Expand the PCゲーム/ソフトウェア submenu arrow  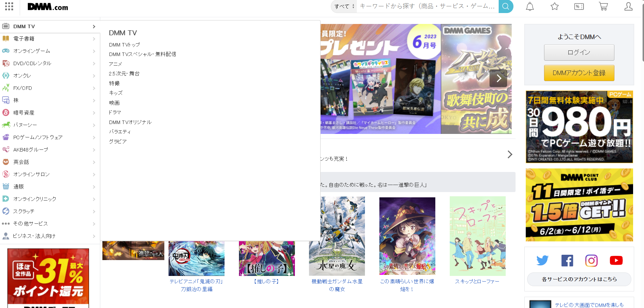[94, 137]
